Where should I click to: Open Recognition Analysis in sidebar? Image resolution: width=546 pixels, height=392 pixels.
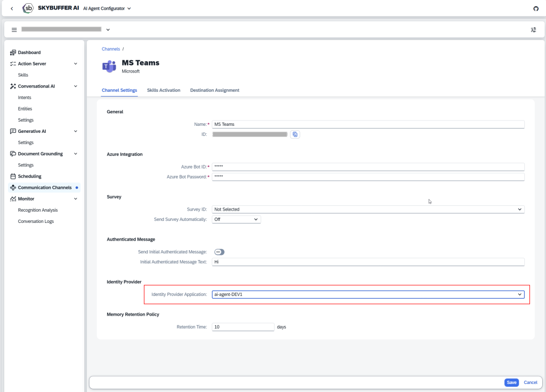[x=38, y=210]
